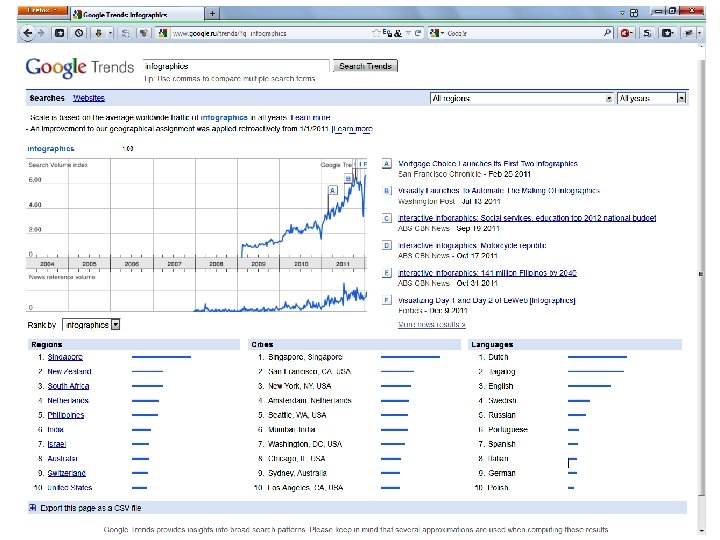Click the browser Back arrow

pyautogui.click(x=28, y=33)
